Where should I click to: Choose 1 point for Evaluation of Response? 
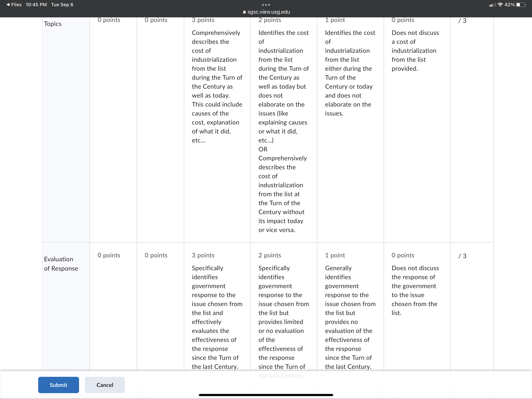coord(335,255)
